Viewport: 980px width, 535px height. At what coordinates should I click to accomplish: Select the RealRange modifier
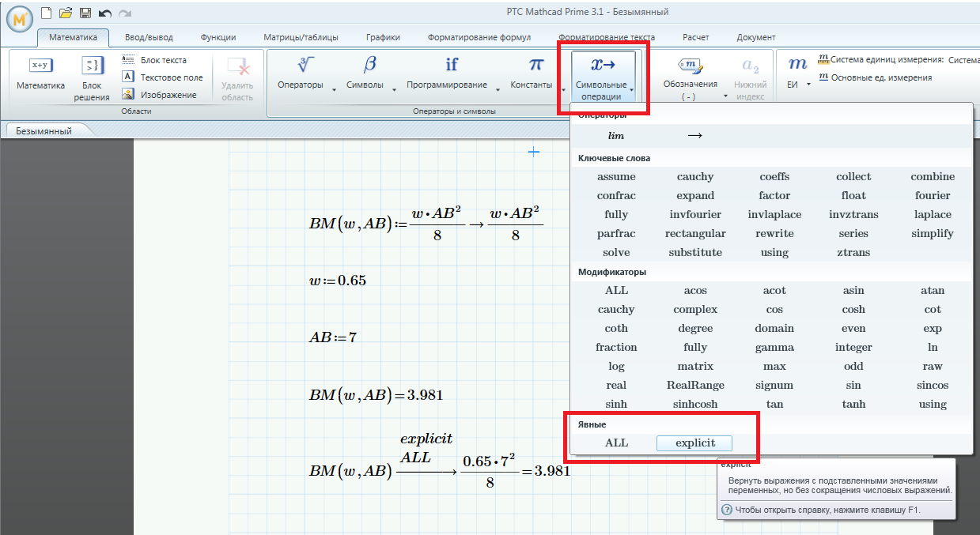click(695, 385)
